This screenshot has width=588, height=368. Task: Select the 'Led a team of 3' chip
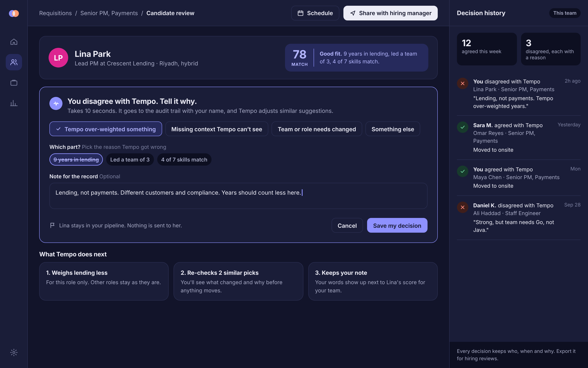pyautogui.click(x=130, y=159)
